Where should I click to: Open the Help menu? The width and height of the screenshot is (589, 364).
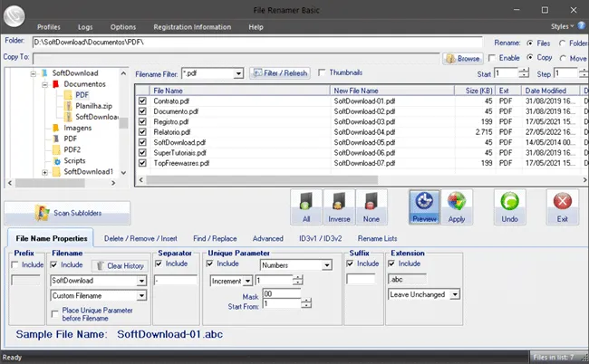[256, 27]
